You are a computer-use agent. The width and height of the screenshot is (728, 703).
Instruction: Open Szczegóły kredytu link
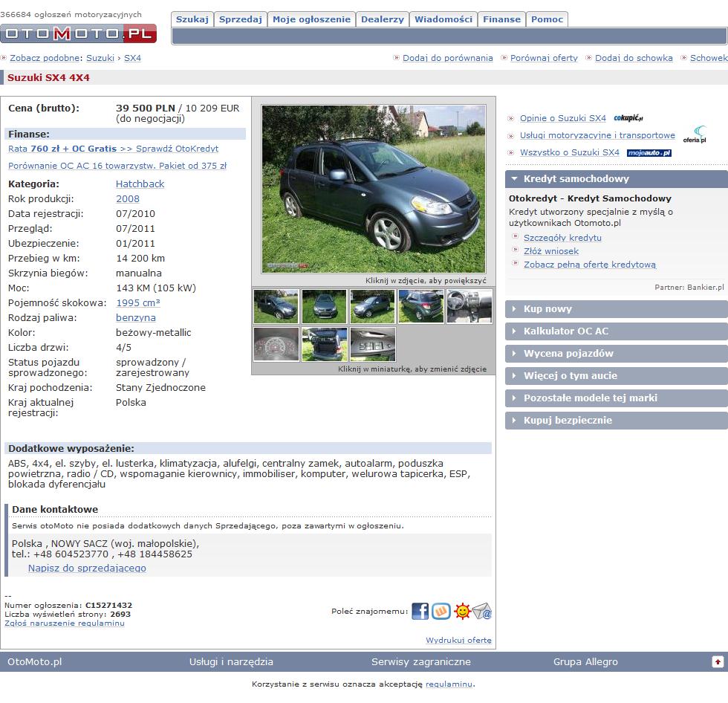(563, 238)
